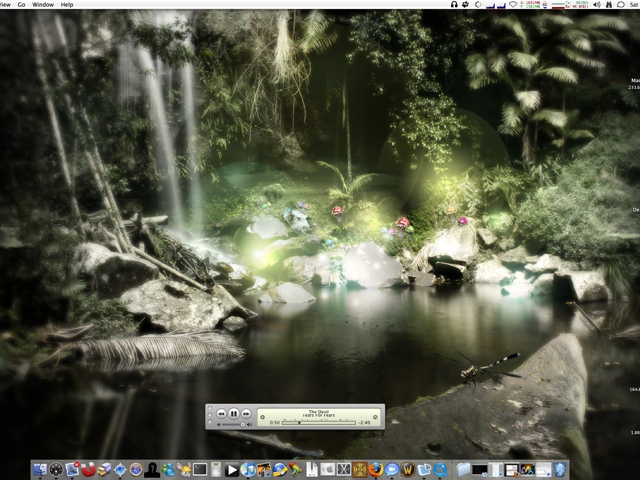The image size is (640, 480).
Task: Open the Go menu
Action: pos(22,4)
